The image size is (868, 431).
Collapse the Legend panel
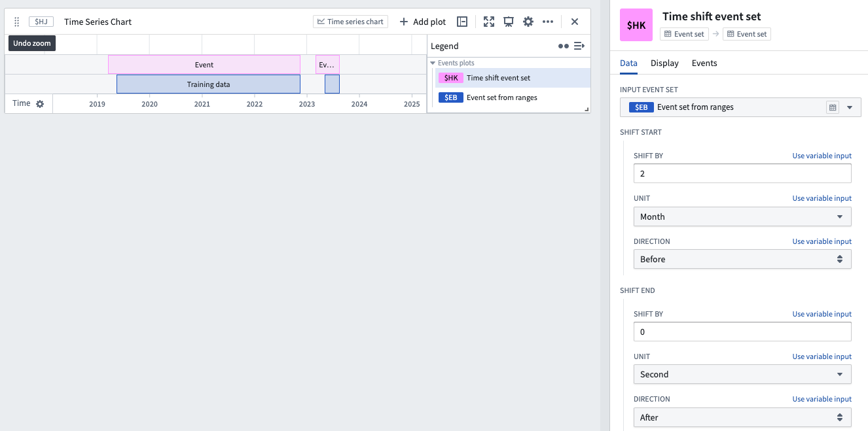(x=579, y=46)
